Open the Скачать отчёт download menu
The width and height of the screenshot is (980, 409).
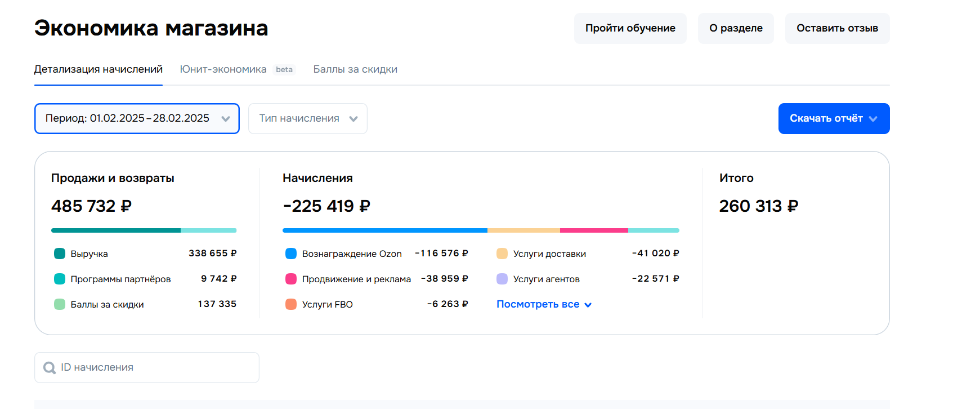833,118
